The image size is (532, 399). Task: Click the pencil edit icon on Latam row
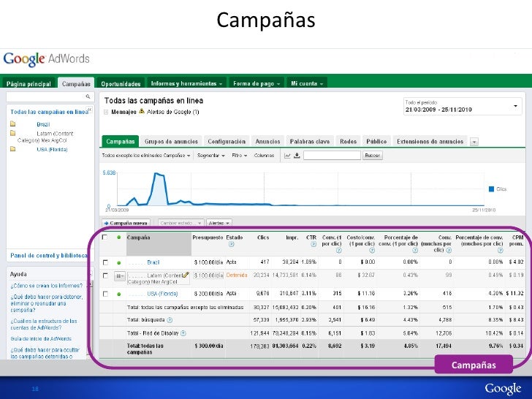coord(186,275)
